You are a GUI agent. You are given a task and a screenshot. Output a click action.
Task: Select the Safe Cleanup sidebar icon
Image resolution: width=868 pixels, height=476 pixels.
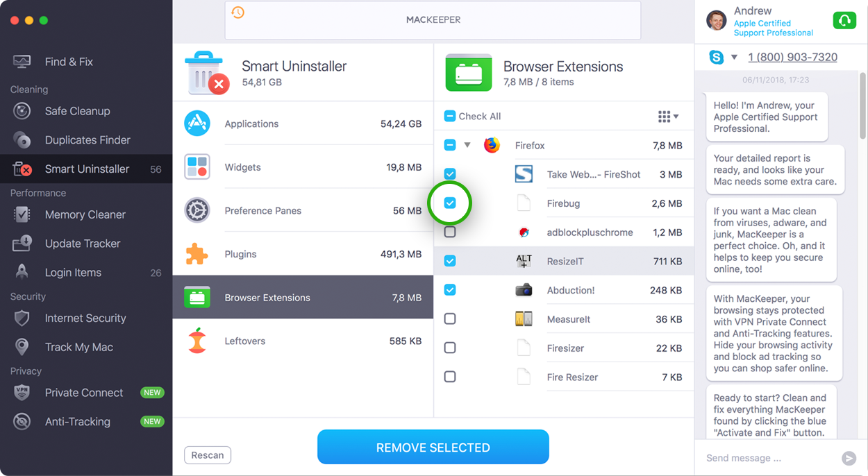(22, 111)
